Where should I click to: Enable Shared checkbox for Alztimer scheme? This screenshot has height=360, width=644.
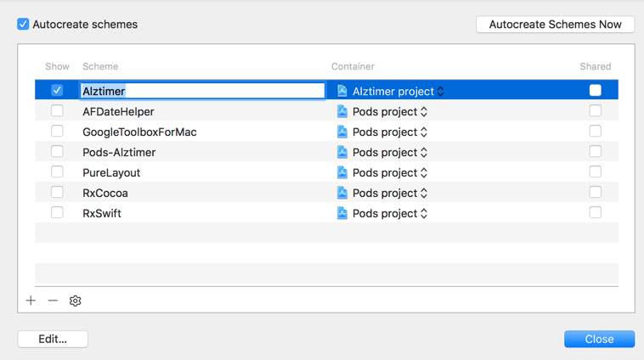click(595, 90)
